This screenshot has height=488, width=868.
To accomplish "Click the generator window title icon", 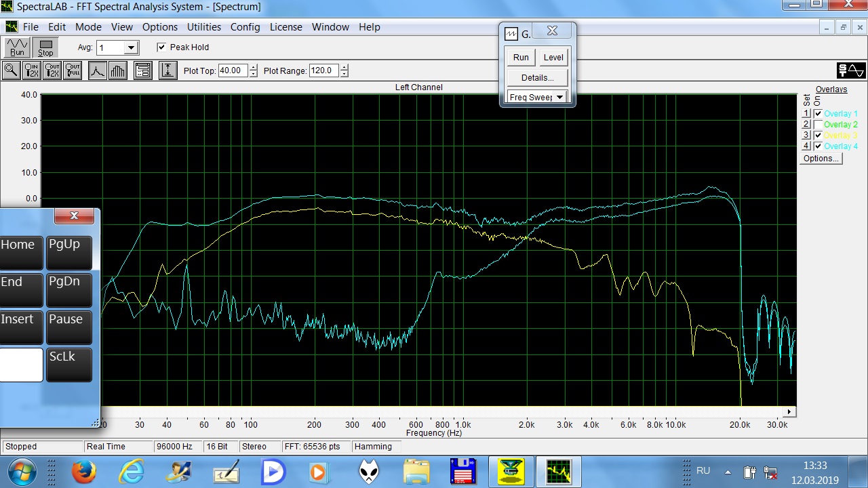I will pyautogui.click(x=511, y=34).
